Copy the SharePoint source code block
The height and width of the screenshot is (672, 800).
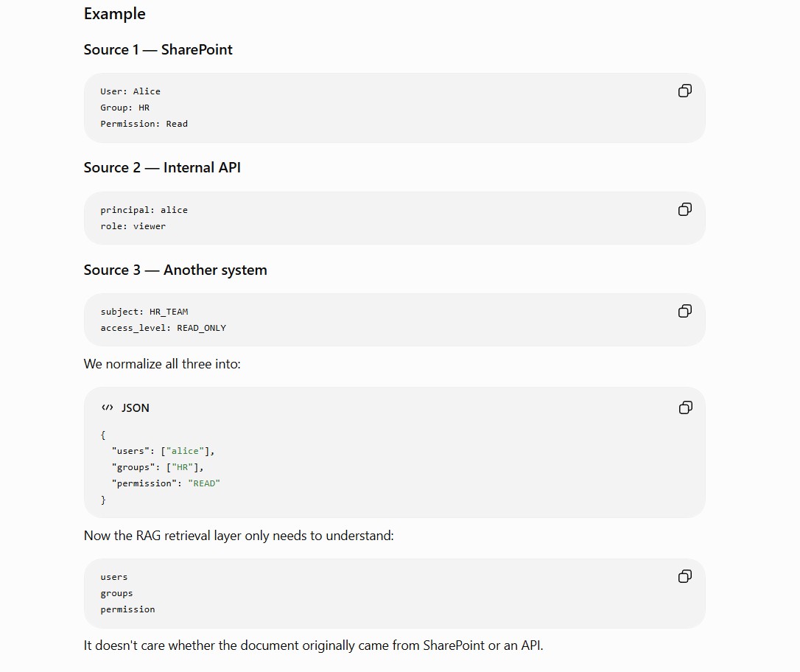pos(684,91)
